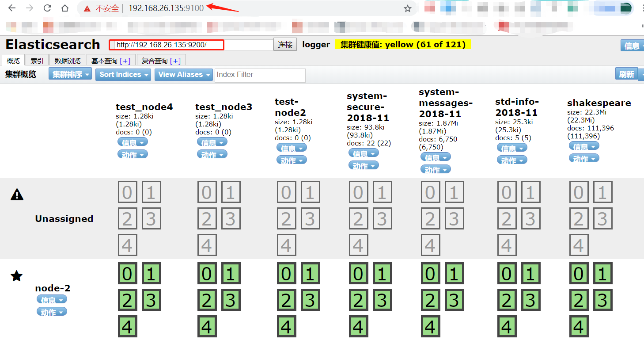The image size is (644, 344).
Task: Open the 动作 dropdown for shakespeare
Action: click(584, 158)
